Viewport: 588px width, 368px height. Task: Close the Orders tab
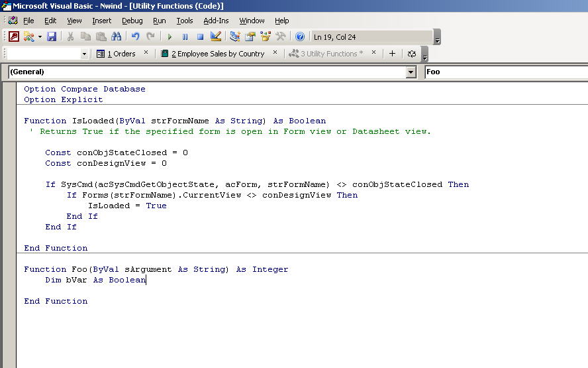click(146, 53)
